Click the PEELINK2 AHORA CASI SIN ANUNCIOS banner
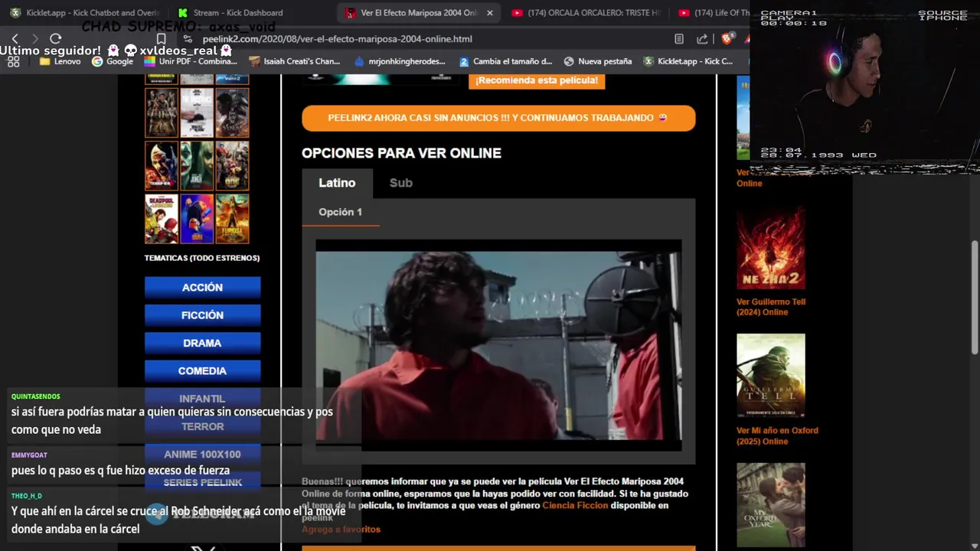This screenshot has width=980, height=551. tap(498, 118)
